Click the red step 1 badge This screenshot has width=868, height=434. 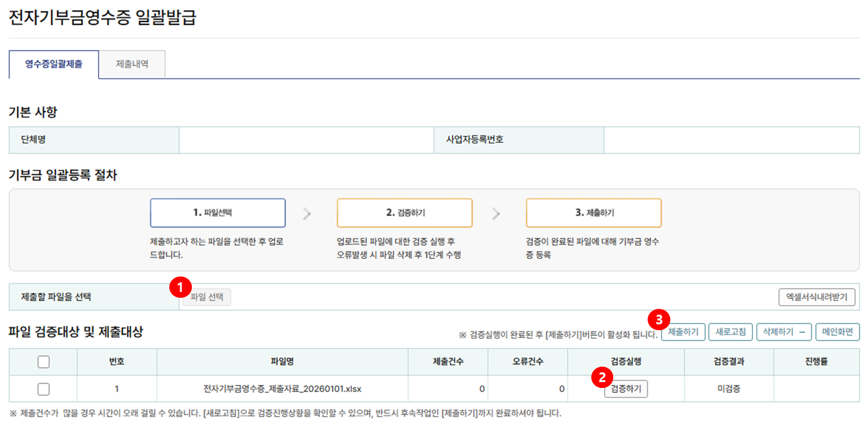pos(179,286)
